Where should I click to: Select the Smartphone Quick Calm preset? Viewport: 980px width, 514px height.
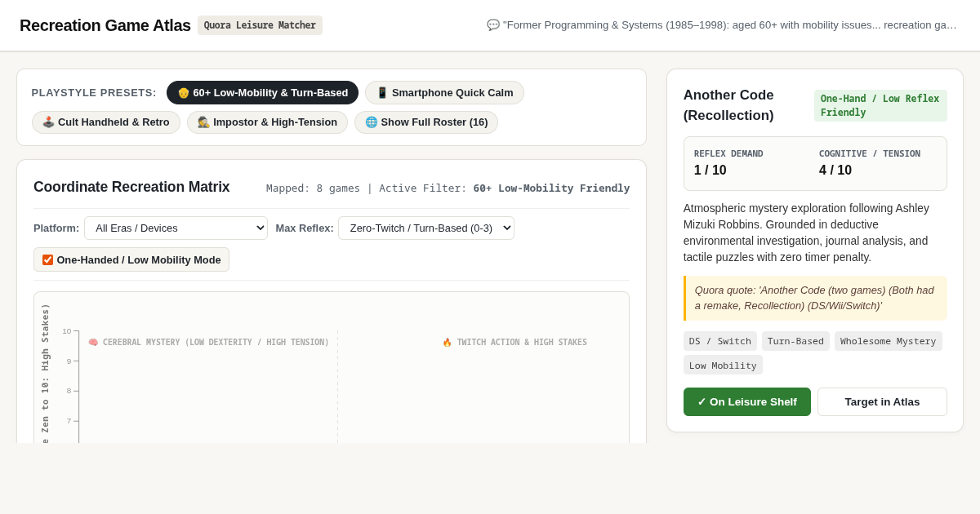tap(444, 93)
